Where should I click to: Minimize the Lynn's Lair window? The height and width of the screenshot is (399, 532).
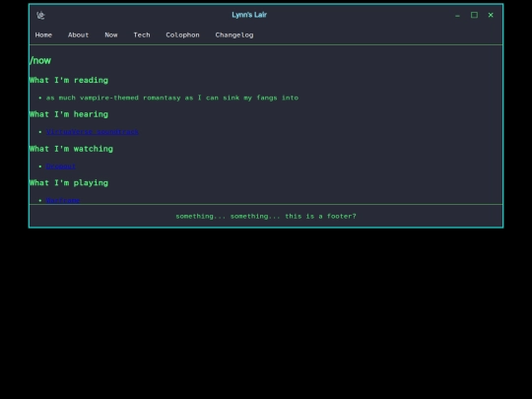[x=457, y=15]
